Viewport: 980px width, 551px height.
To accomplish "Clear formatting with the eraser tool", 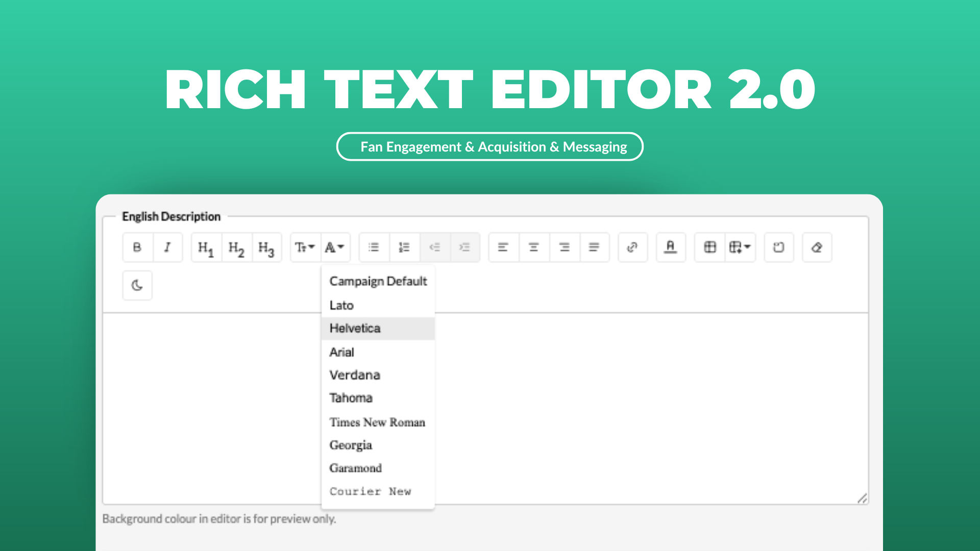I will pyautogui.click(x=817, y=247).
